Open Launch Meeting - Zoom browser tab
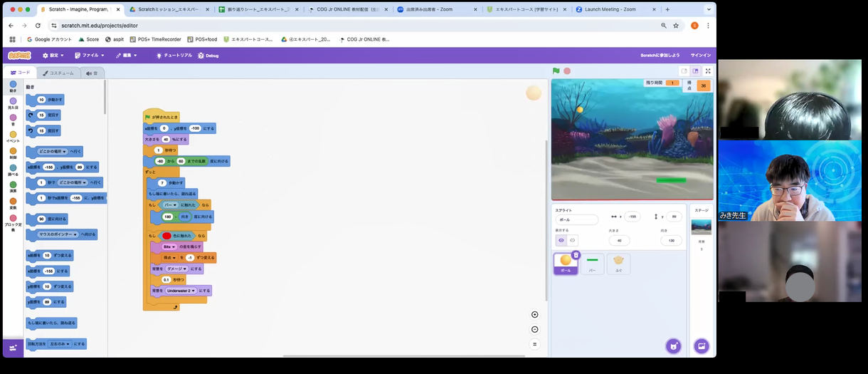Image resolution: width=868 pixels, height=374 pixels. click(615, 9)
